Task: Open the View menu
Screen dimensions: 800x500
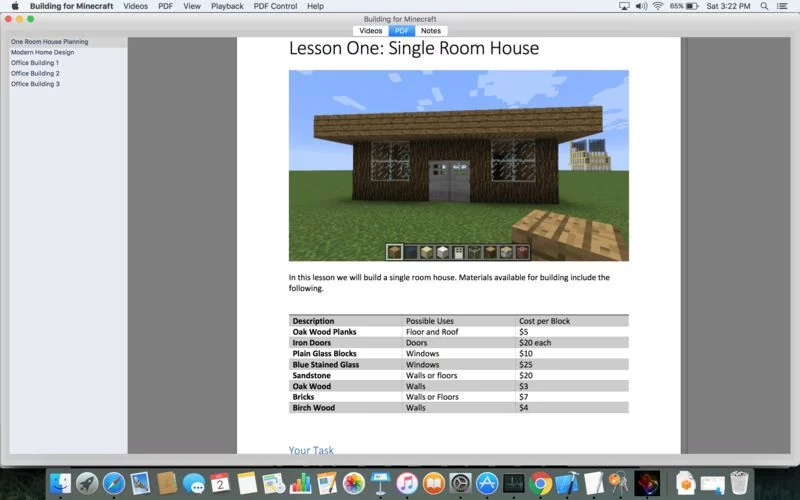Action: 192,6
